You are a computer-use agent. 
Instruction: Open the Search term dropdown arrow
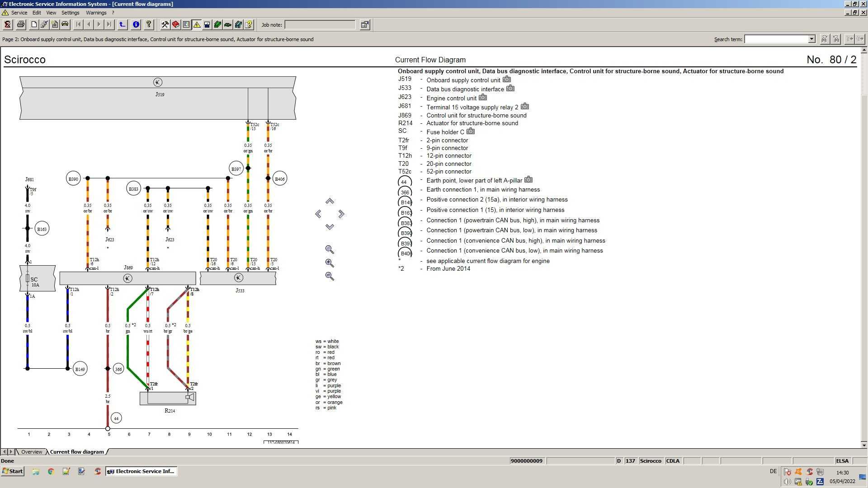click(x=811, y=39)
